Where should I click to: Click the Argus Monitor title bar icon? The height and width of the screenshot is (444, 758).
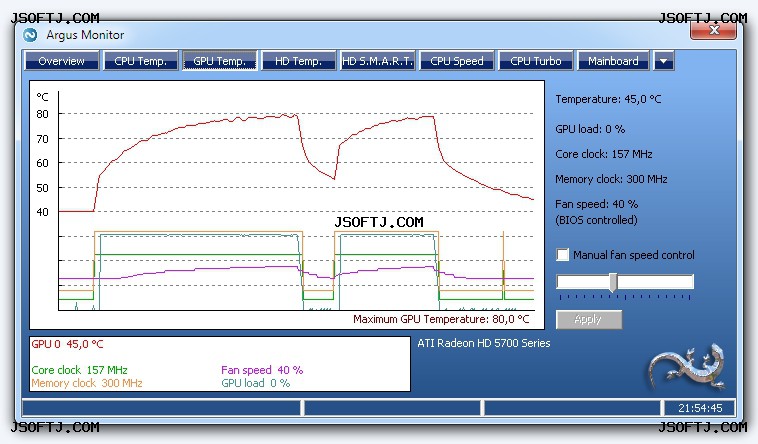[30, 35]
